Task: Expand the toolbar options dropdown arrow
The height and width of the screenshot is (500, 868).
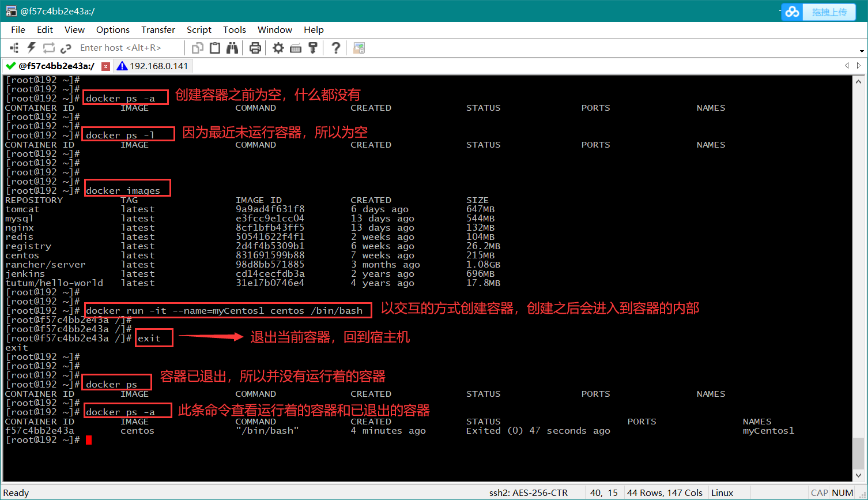Action: [862, 51]
